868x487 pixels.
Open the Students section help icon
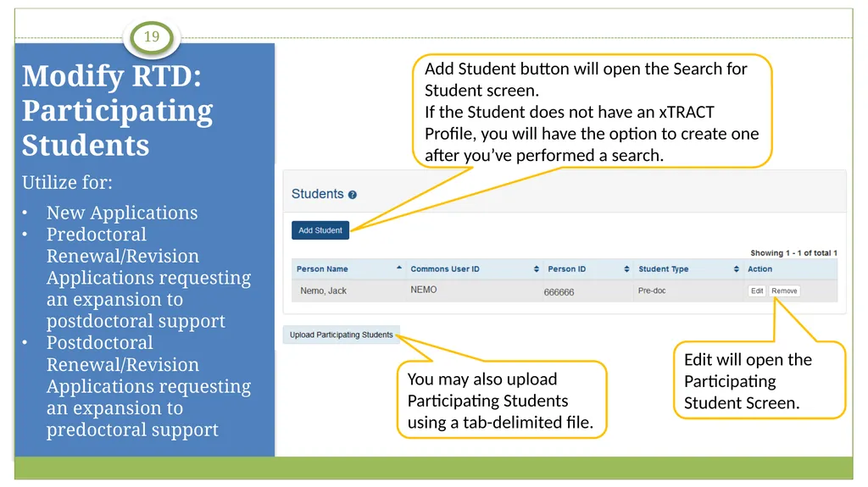tap(353, 195)
